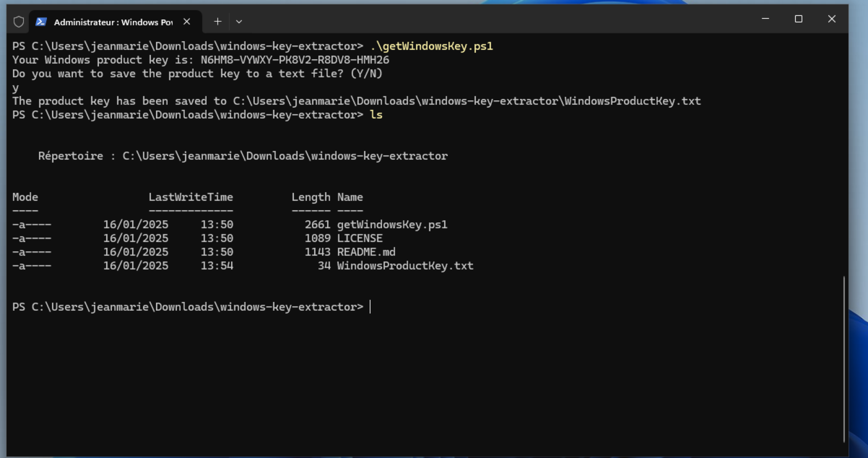The height and width of the screenshot is (458, 868).
Task: Click the 13:54 time value
Action: click(x=217, y=266)
